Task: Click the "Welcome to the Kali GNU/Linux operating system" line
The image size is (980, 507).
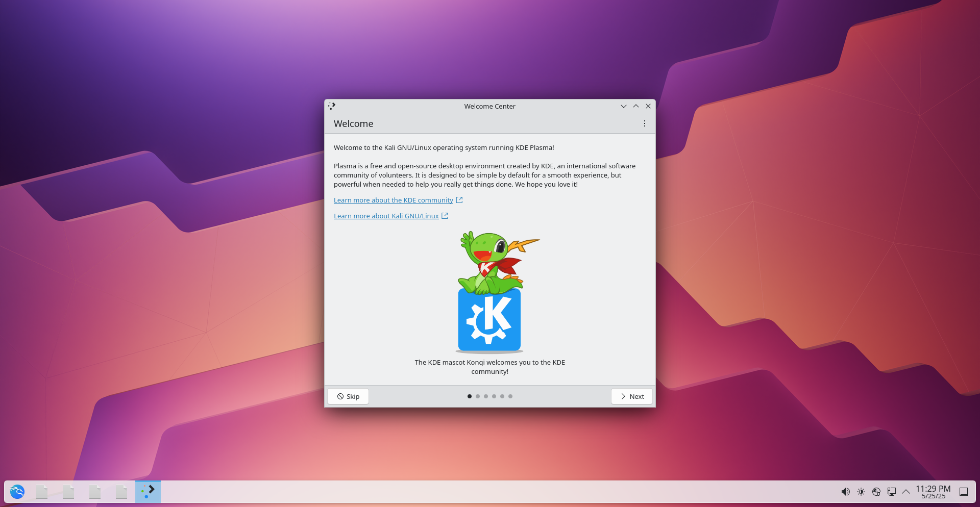Action: click(444, 148)
